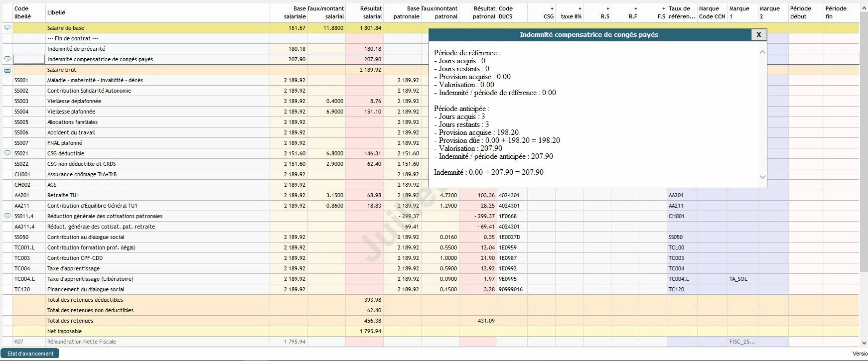Image resolution: width=868 pixels, height=361 pixels.
Task: Select the Indemnité de précarité label
Action: click(x=76, y=49)
